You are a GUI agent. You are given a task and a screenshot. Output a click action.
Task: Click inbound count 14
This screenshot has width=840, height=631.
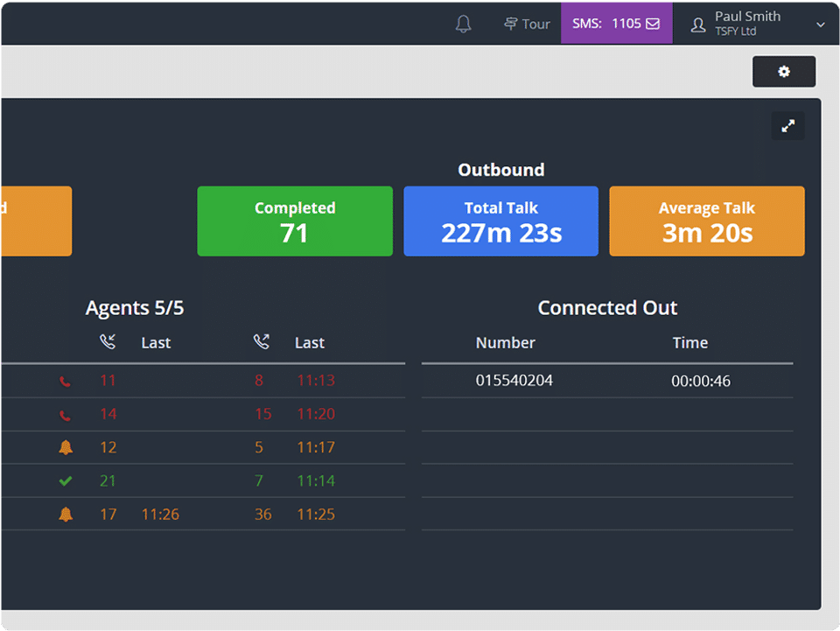[108, 414]
